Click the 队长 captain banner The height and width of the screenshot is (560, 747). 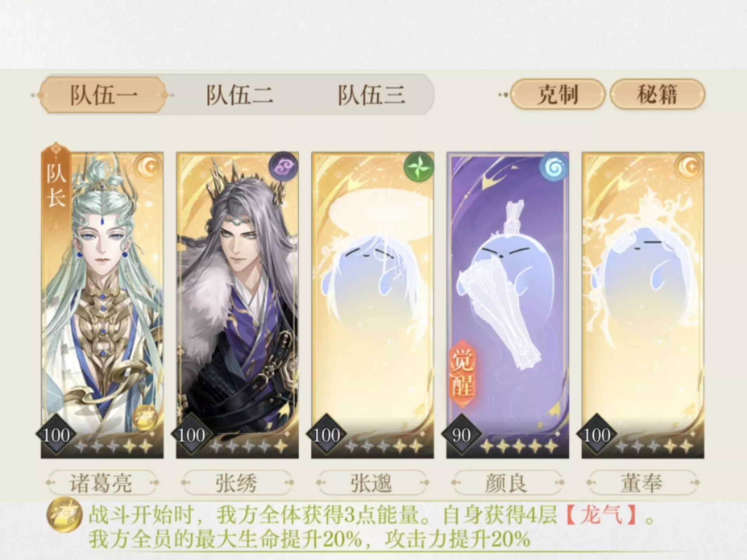pos(56,187)
